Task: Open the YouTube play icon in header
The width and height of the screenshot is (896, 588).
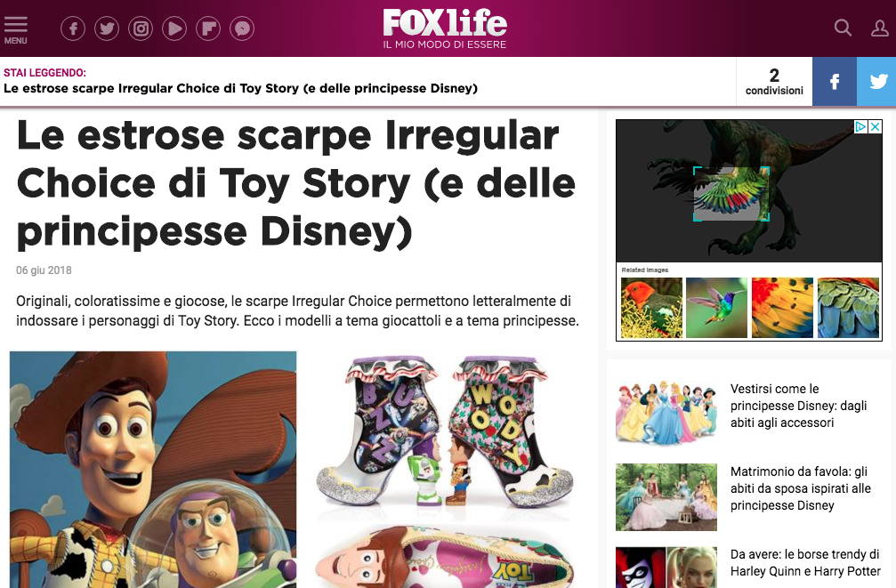Action: tap(174, 28)
